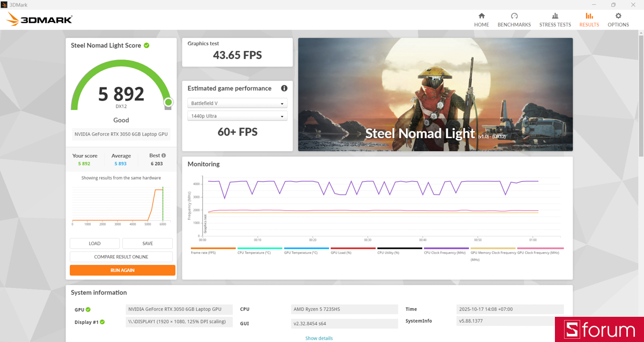This screenshot has width=644, height=342.
Task: Click the score distribution chart
Action: click(x=121, y=205)
